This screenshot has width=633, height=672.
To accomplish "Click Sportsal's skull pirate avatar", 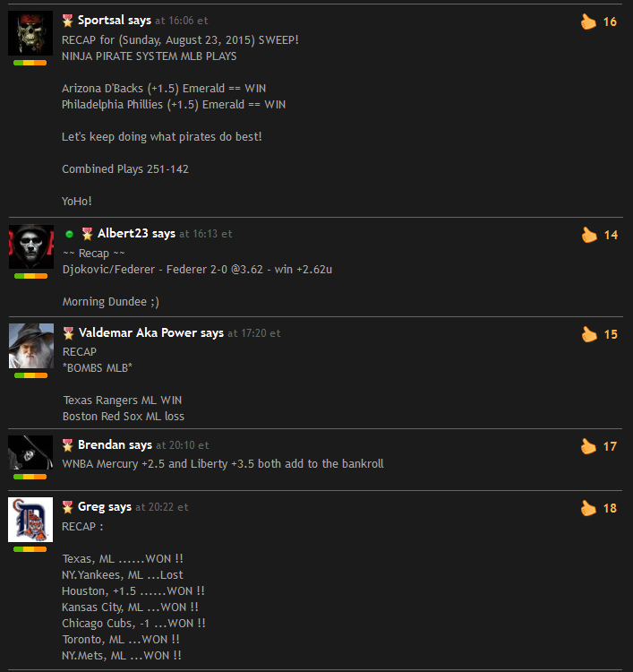I will pos(30,33).
